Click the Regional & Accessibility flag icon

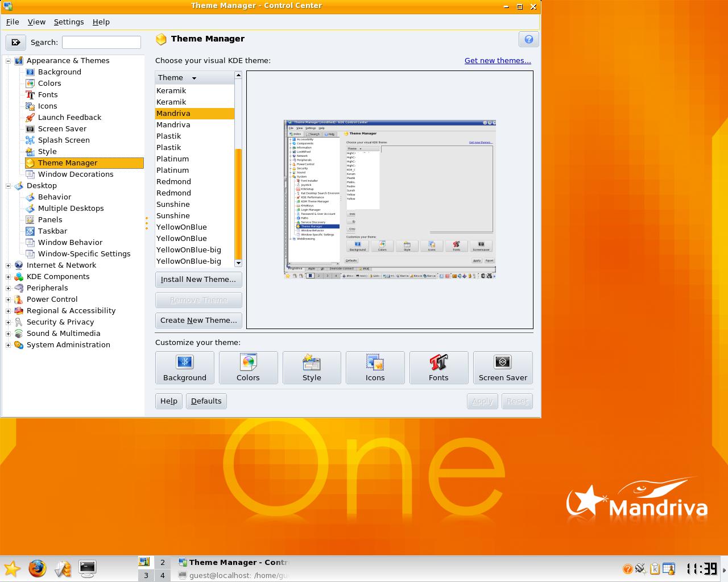click(19, 311)
